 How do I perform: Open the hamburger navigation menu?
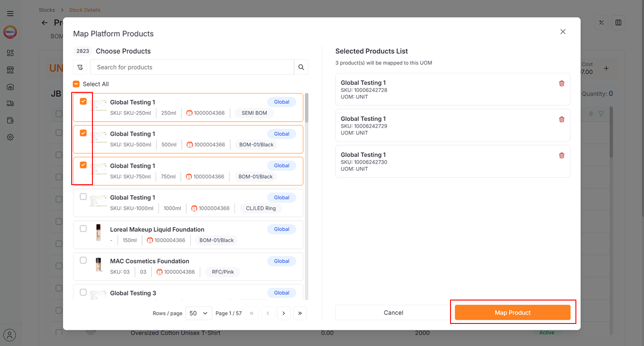pos(10,13)
